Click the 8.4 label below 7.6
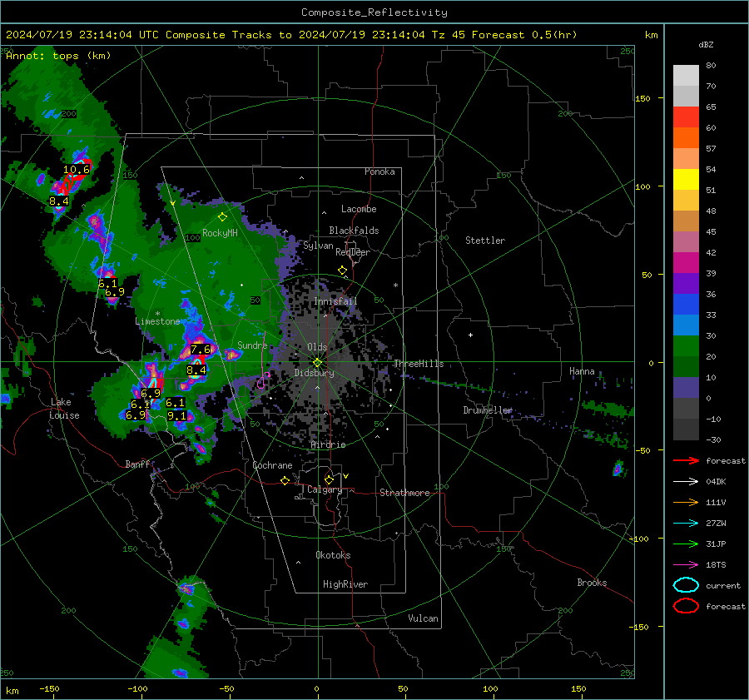The height and width of the screenshot is (700, 749). point(196,370)
